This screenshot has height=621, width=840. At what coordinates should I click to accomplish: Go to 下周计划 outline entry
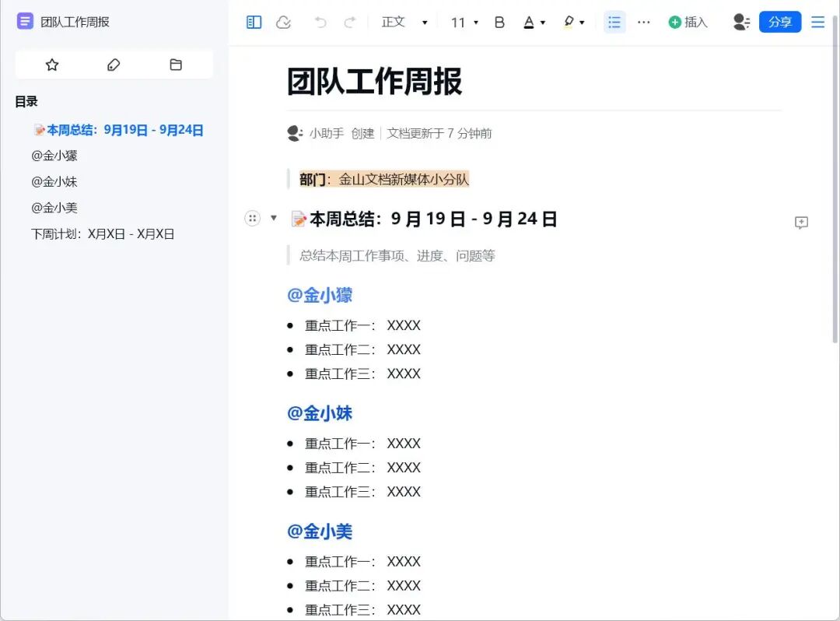[x=103, y=234]
